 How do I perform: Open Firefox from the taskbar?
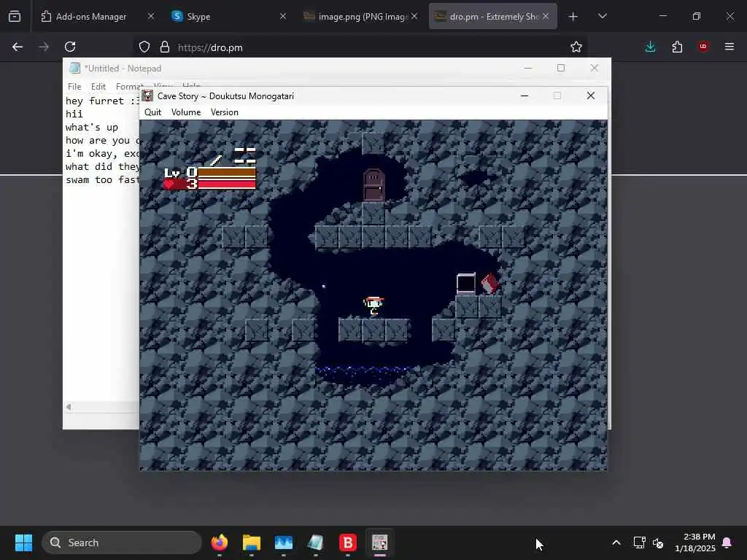pyautogui.click(x=219, y=542)
